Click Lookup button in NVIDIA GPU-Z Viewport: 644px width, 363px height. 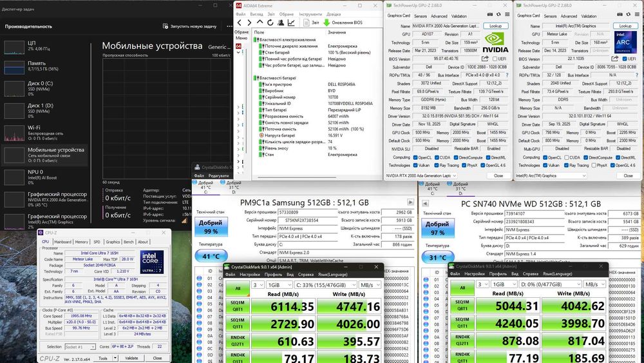pos(495,26)
